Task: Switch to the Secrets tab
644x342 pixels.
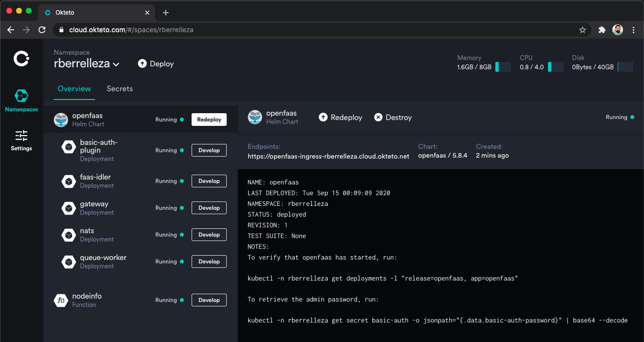Action: pyautogui.click(x=120, y=89)
